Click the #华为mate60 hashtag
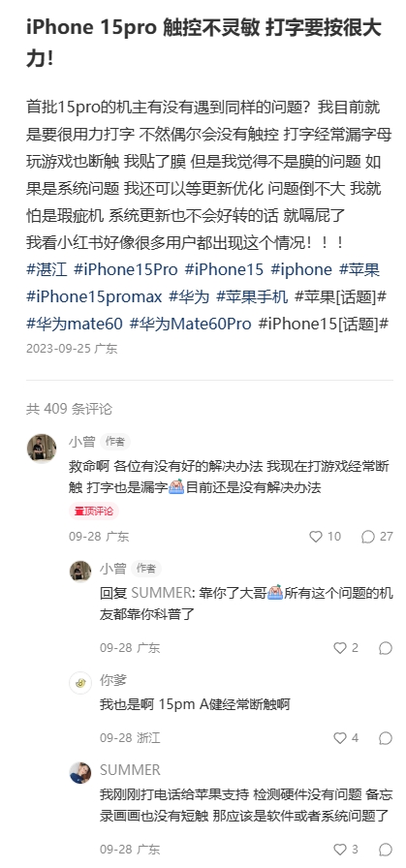Image resolution: width=406 pixels, height=868 pixels. (75, 324)
